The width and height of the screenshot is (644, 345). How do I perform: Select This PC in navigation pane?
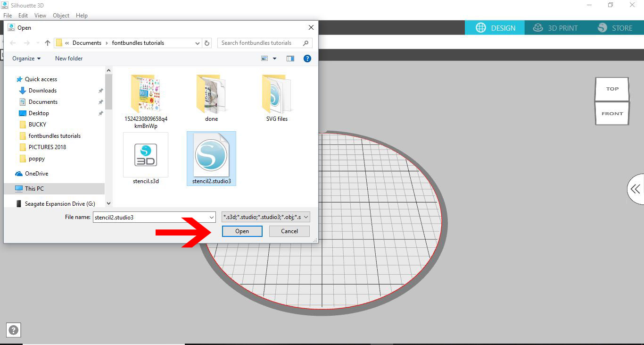pyautogui.click(x=34, y=188)
